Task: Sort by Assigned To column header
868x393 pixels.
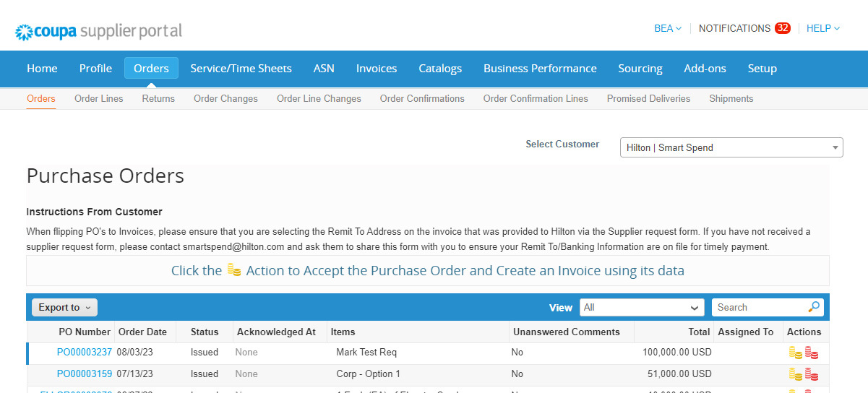Action: (x=745, y=332)
